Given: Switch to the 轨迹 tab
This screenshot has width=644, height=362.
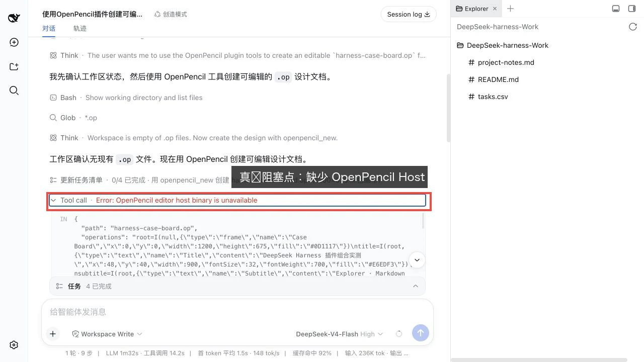Looking at the screenshot, I should pyautogui.click(x=80, y=28).
